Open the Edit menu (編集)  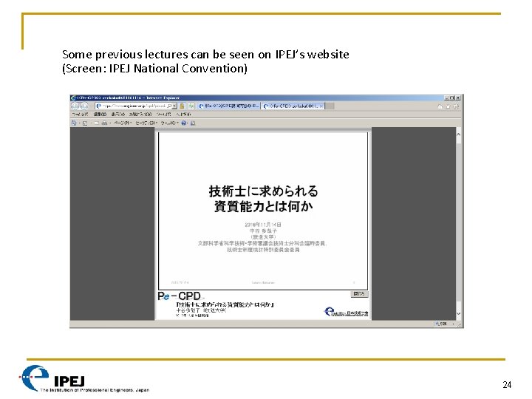pos(100,115)
